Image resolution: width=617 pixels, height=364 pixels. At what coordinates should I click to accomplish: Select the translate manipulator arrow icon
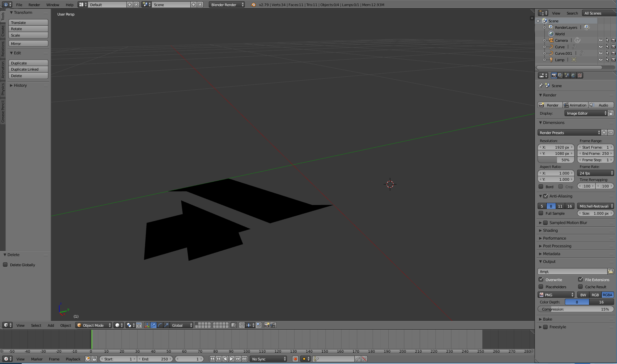(153, 325)
